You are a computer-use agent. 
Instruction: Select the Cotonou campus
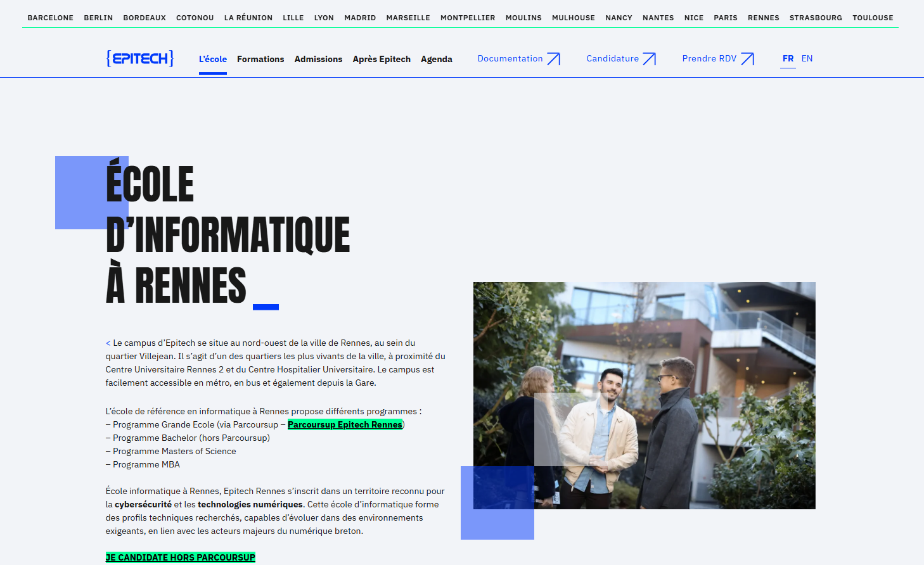point(195,18)
